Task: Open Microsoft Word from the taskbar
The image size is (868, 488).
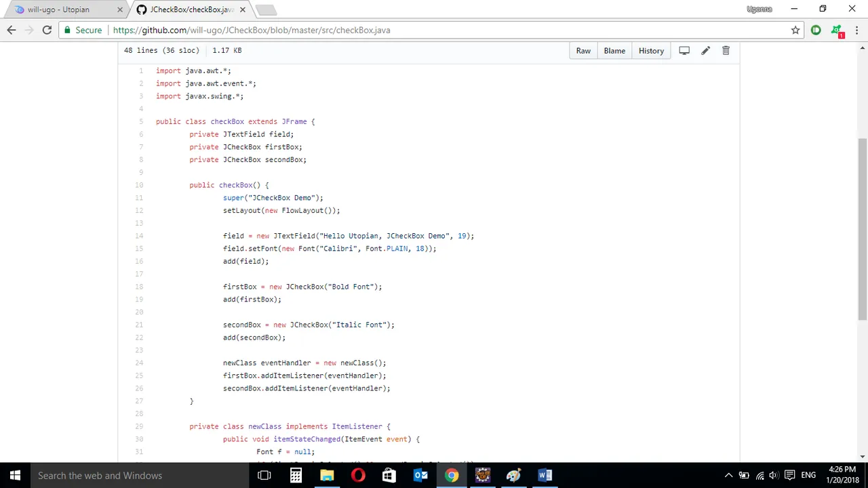Action: [x=545, y=475]
